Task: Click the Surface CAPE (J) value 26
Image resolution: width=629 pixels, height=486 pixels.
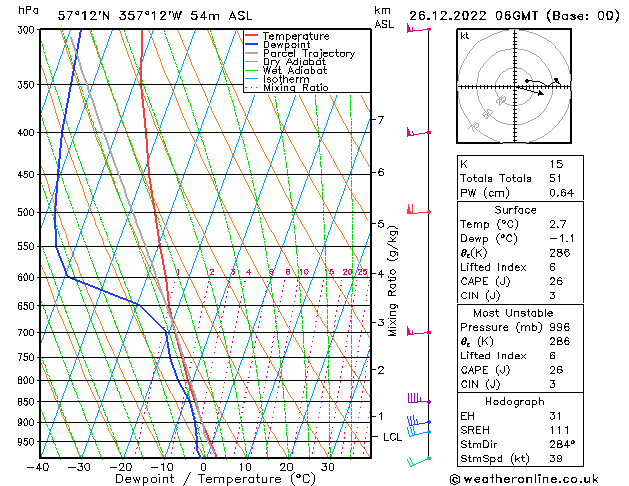Action: [556, 281]
